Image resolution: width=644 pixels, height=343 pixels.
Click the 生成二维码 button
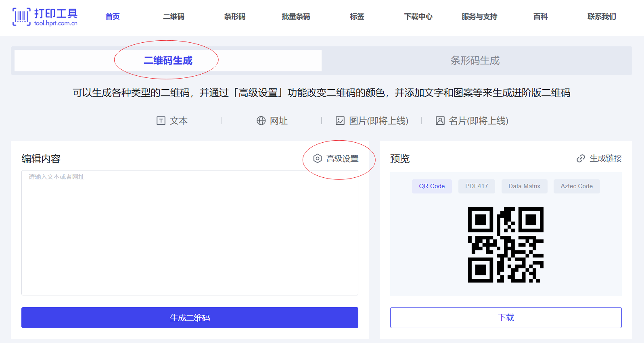point(190,318)
